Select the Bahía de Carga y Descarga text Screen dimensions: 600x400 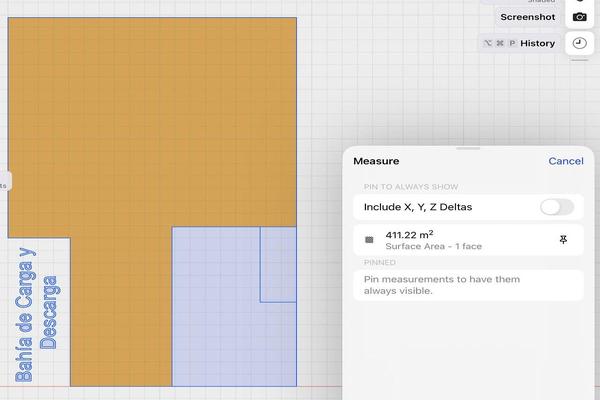pos(36,315)
